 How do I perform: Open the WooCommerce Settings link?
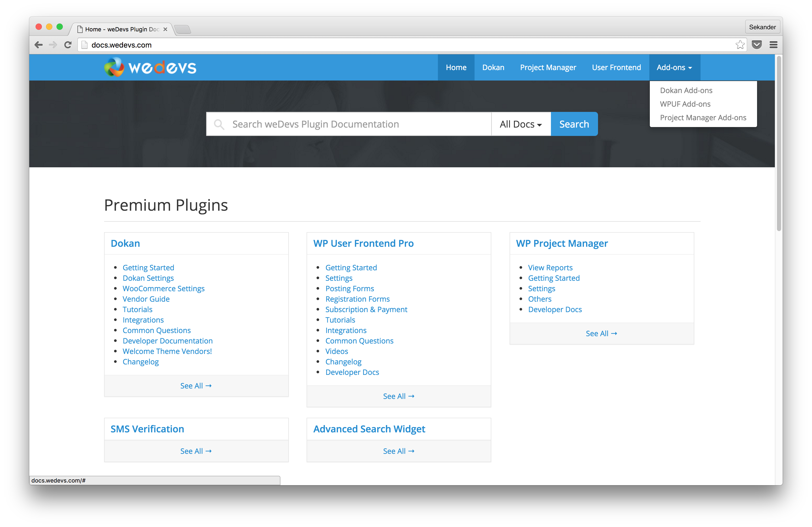point(163,288)
